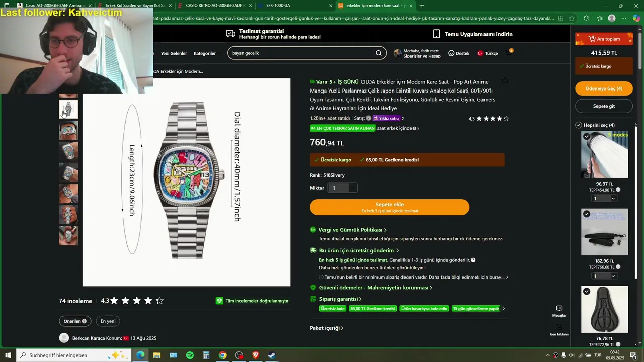
Task: Open Google Chrome from the taskbar
Action: [x=222, y=355]
